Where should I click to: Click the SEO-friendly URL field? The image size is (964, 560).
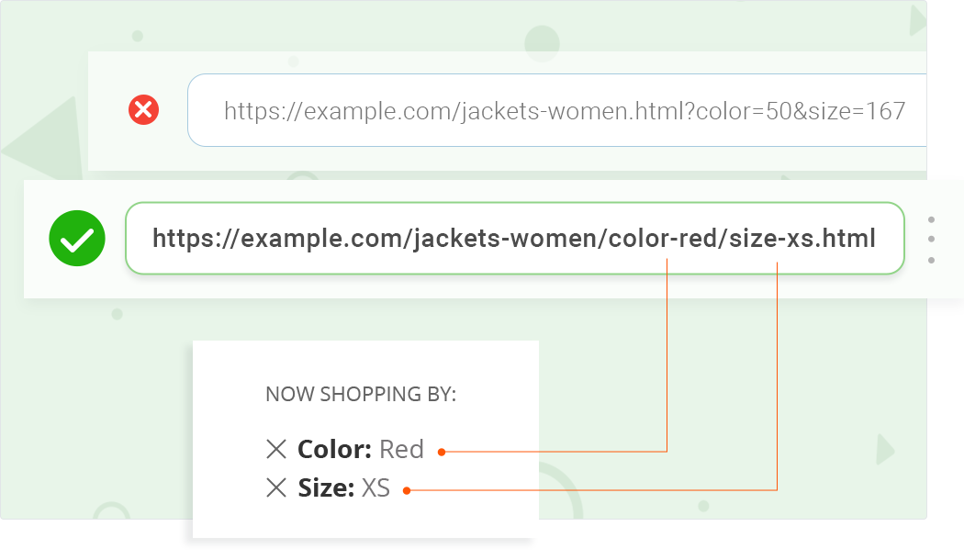[x=514, y=239]
